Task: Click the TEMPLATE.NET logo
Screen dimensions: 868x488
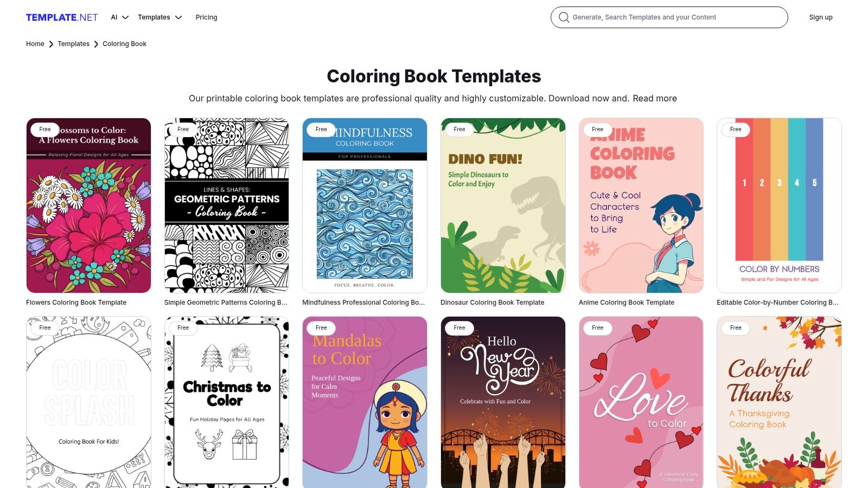Action: (x=62, y=17)
